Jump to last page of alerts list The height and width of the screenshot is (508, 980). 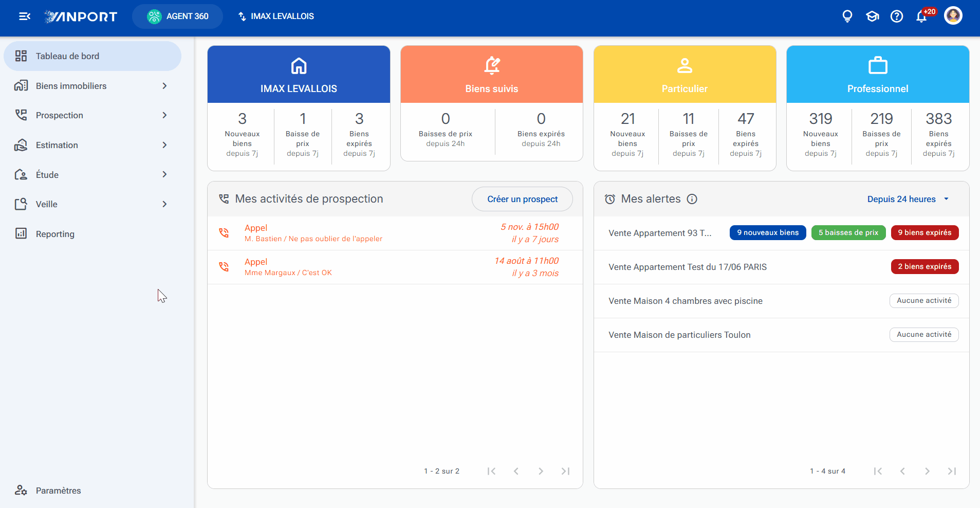tap(952, 471)
